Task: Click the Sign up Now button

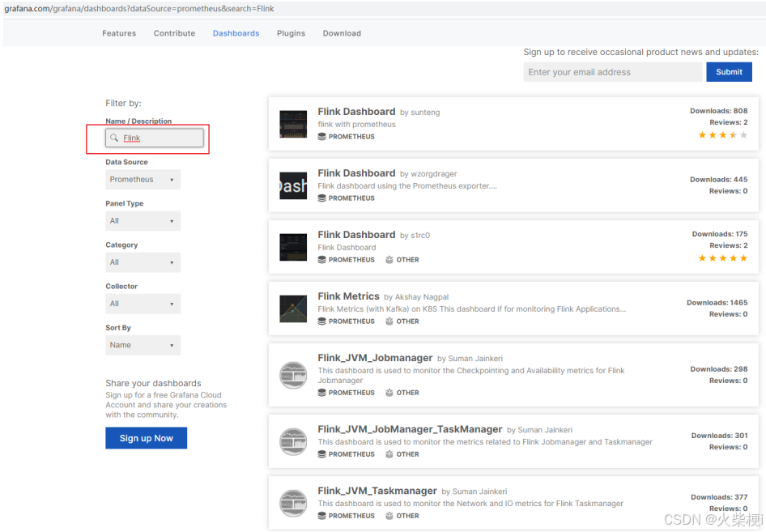Action: click(146, 438)
